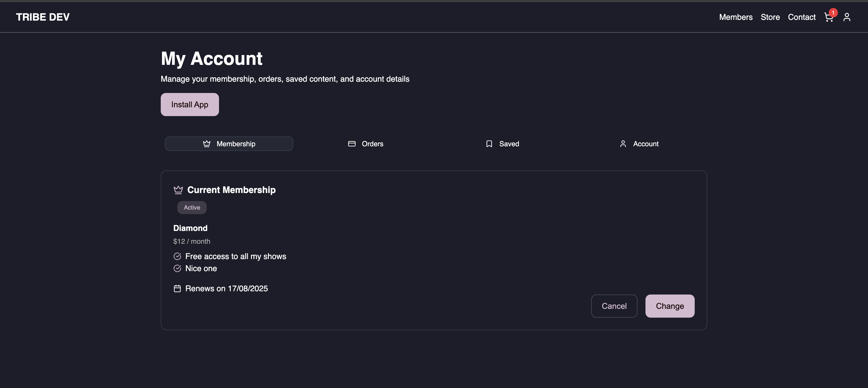Screen dimensions: 868x388
Task: Click the user profile icon in header
Action: [x=847, y=17]
